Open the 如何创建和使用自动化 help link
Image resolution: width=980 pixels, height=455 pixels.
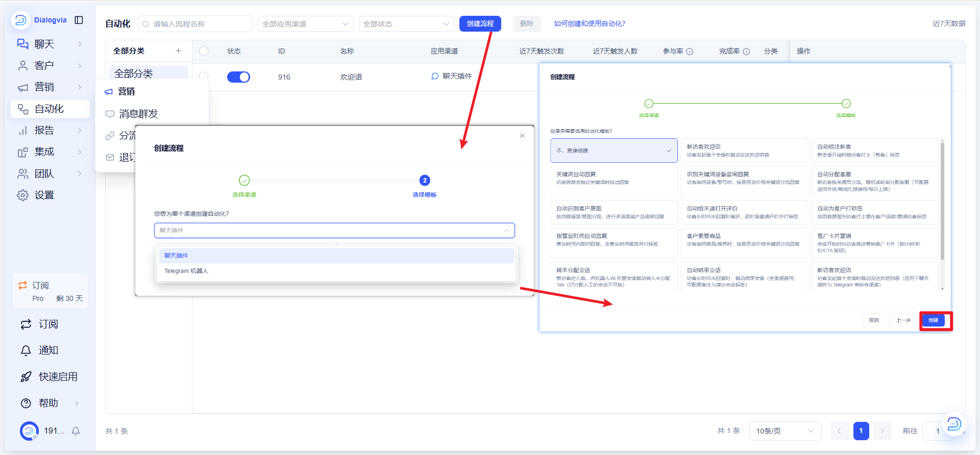click(x=590, y=24)
